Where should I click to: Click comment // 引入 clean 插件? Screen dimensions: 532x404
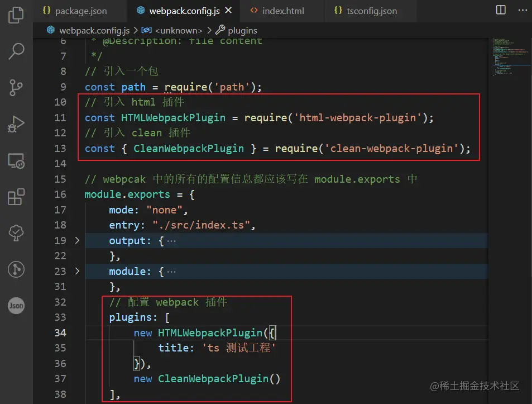(x=137, y=133)
